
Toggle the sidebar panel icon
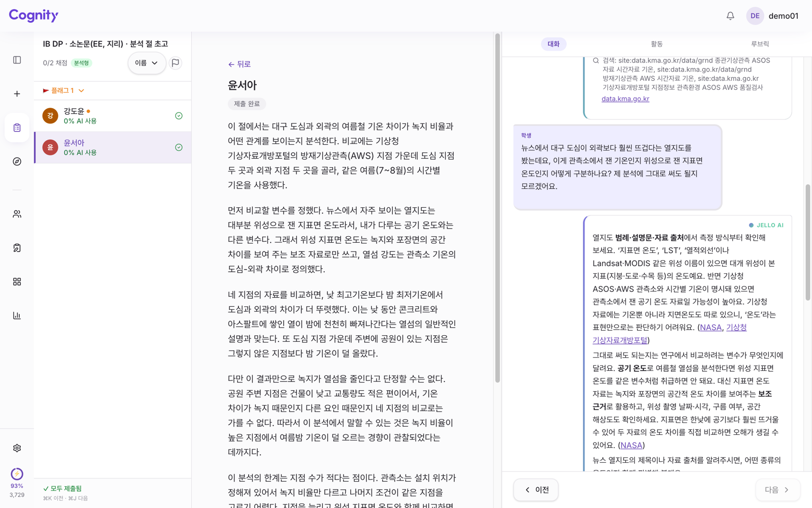pyautogui.click(x=17, y=60)
